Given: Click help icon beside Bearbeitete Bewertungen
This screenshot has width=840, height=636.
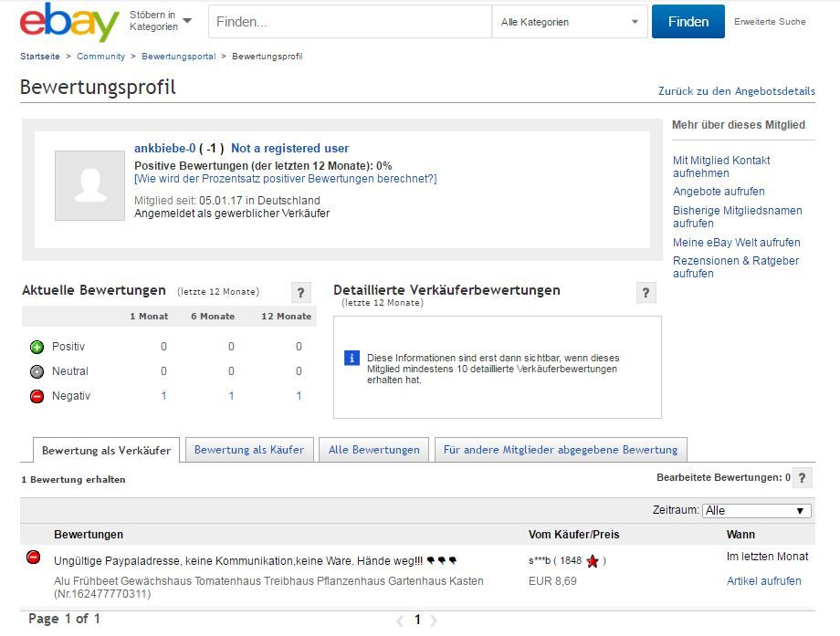Looking at the screenshot, I should click(802, 476).
